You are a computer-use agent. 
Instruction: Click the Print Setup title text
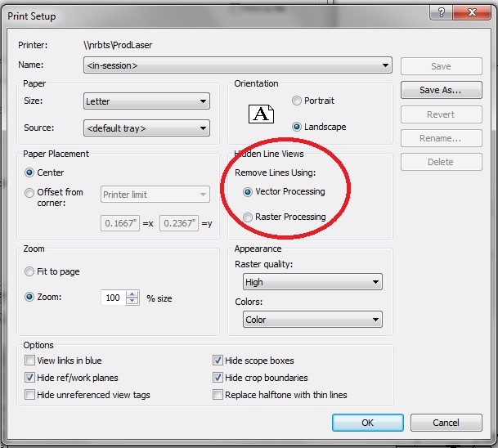32,16
